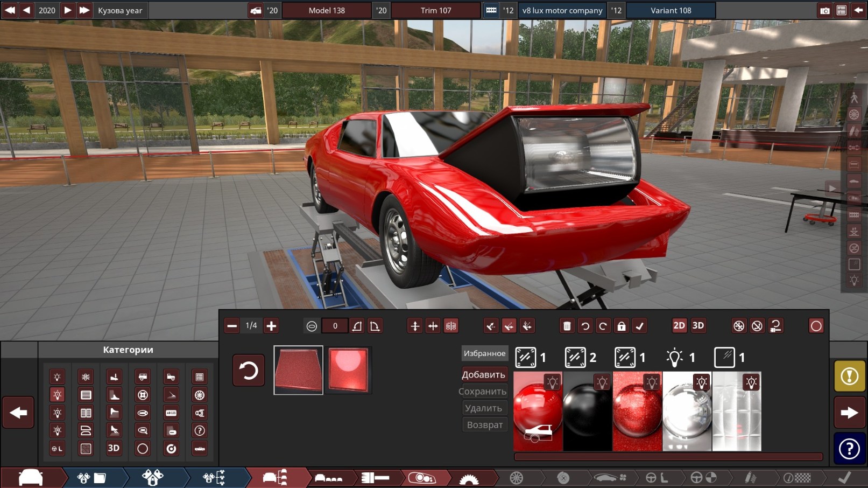Image resolution: width=868 pixels, height=488 pixels.
Task: Delete fixture with trash can icon
Action: click(x=567, y=326)
